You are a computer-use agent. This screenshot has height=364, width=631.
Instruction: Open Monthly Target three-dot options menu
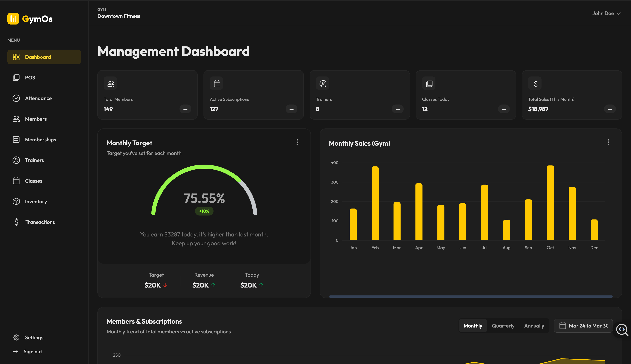coord(297,142)
